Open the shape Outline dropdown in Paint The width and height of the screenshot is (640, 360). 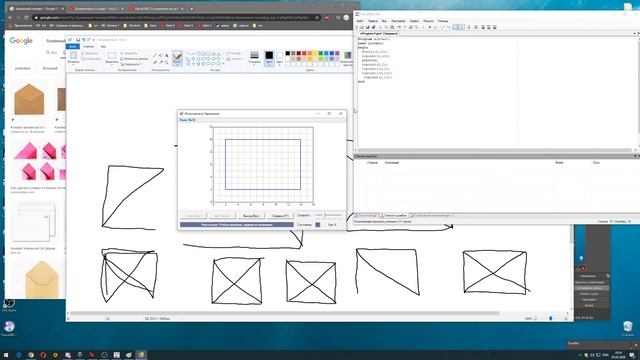click(234, 53)
